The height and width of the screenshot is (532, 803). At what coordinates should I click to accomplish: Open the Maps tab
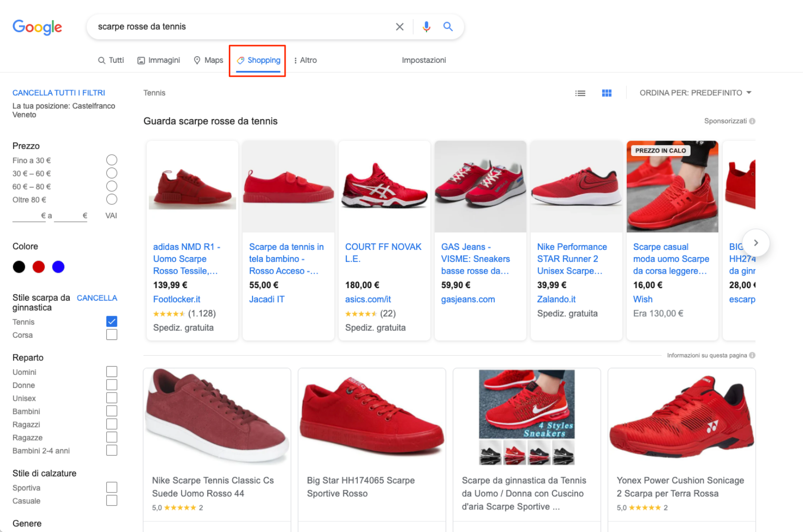tap(213, 60)
